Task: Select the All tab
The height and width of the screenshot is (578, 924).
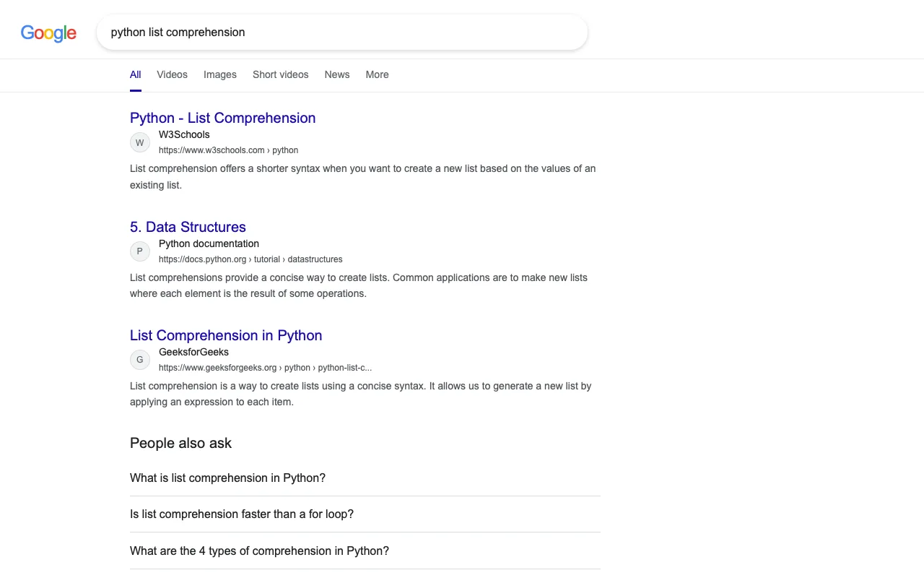Action: [x=136, y=74]
